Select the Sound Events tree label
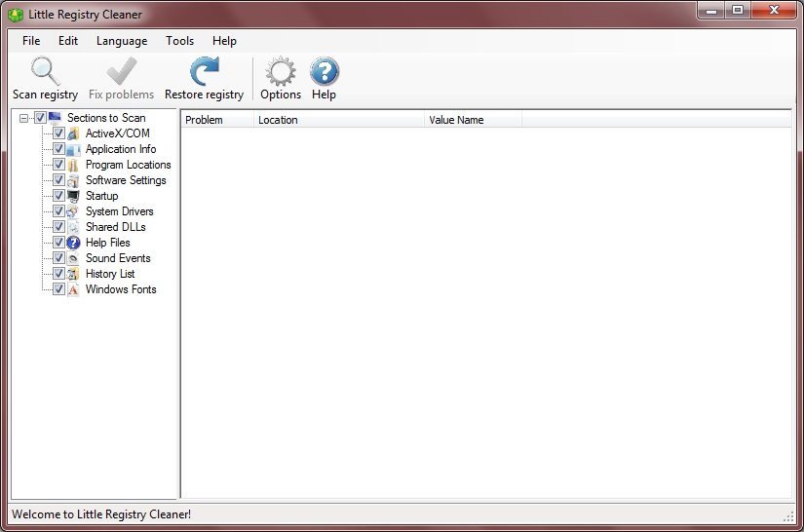 click(119, 258)
